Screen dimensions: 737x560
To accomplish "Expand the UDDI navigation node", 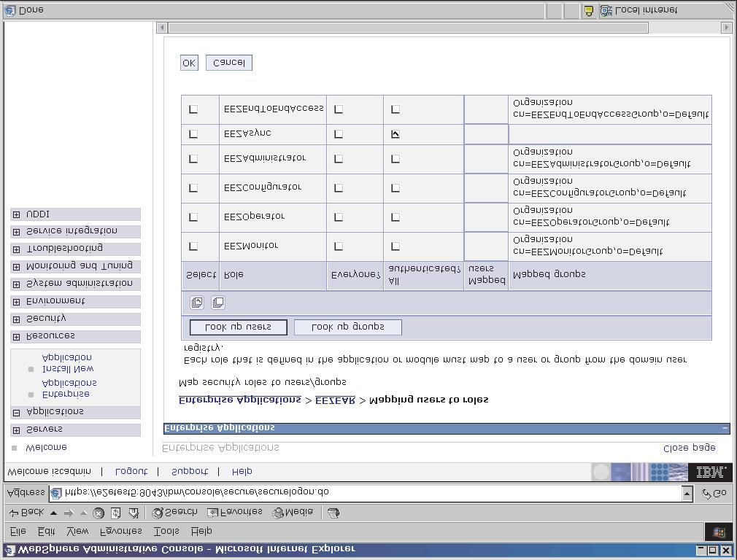I will [x=17, y=214].
